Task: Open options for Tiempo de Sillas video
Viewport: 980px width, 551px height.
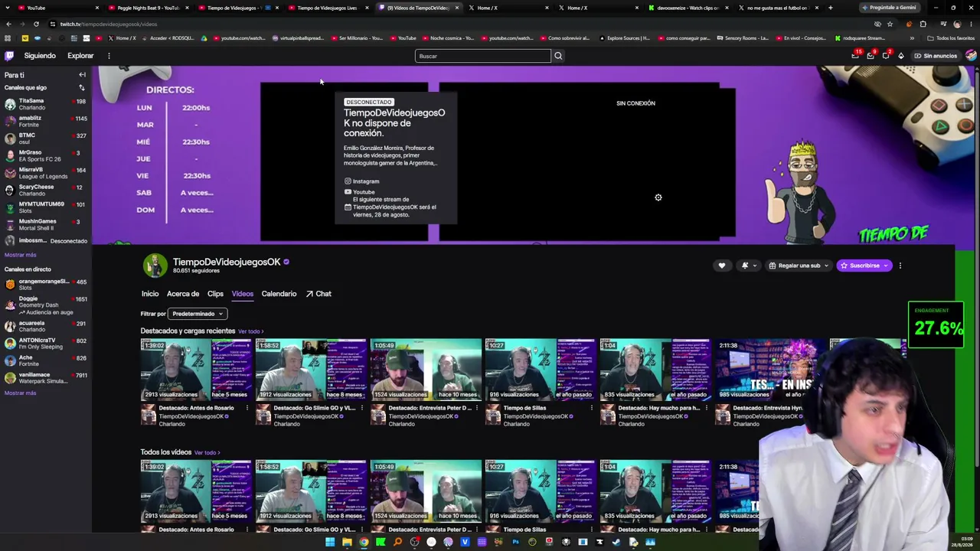Action: point(591,408)
